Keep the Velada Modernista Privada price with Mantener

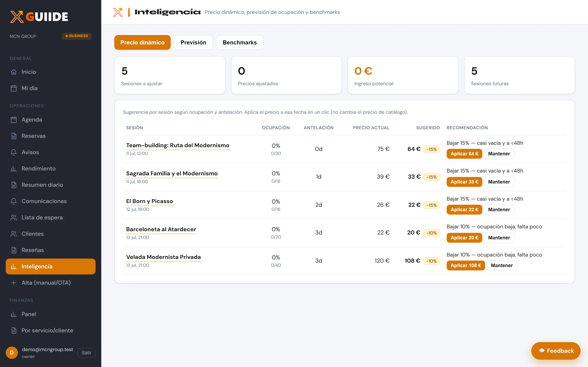(501, 265)
